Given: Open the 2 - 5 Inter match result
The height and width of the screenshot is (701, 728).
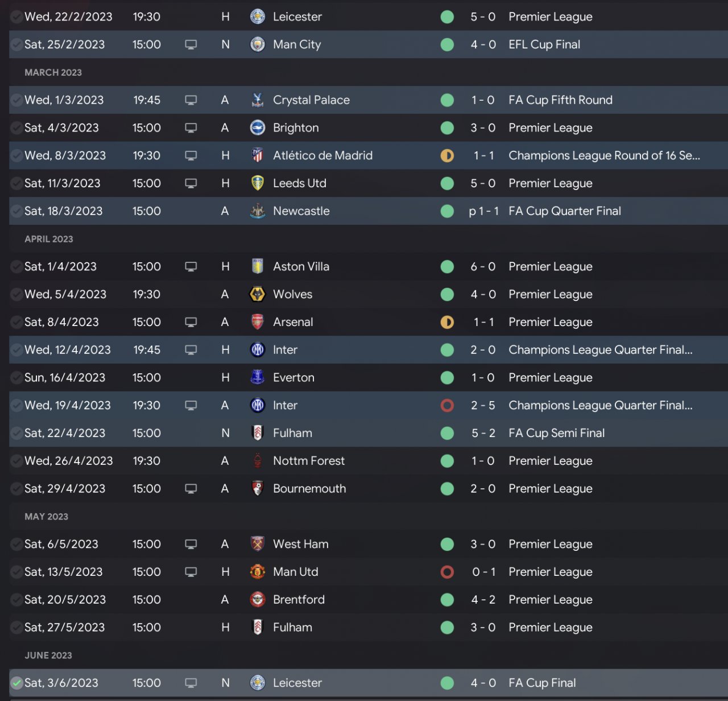Looking at the screenshot, I should (x=483, y=405).
